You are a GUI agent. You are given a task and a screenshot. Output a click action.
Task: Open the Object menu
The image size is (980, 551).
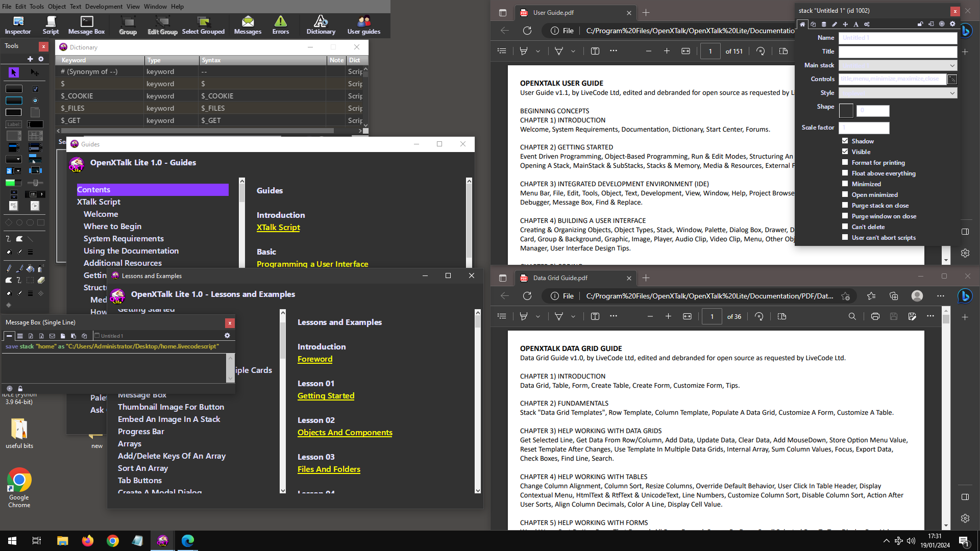pyautogui.click(x=57, y=7)
